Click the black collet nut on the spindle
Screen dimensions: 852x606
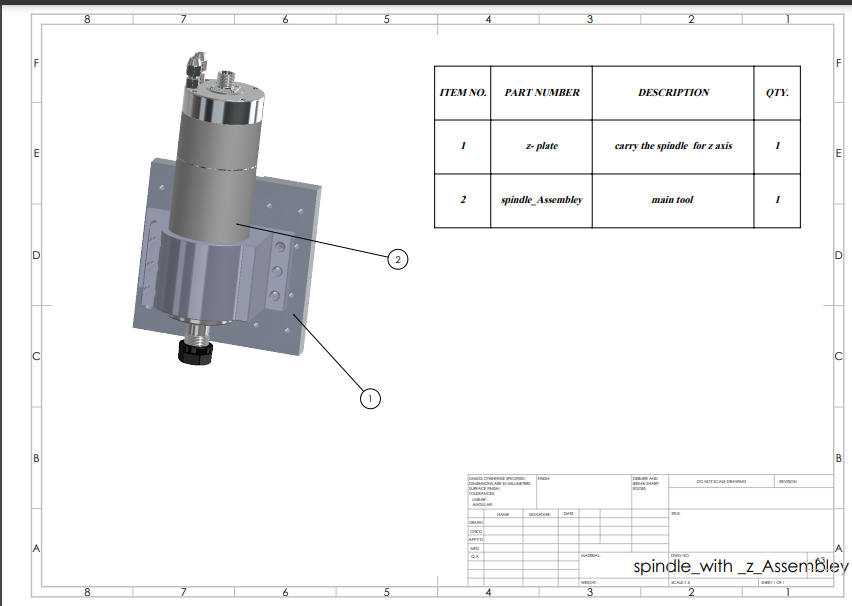[195, 352]
